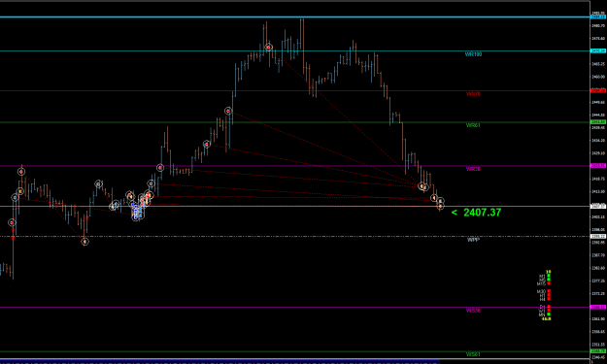Image resolution: width=607 pixels, height=364 pixels.
Task: Click the magenta WR38 price tag on the price axis
Action: click(598, 166)
